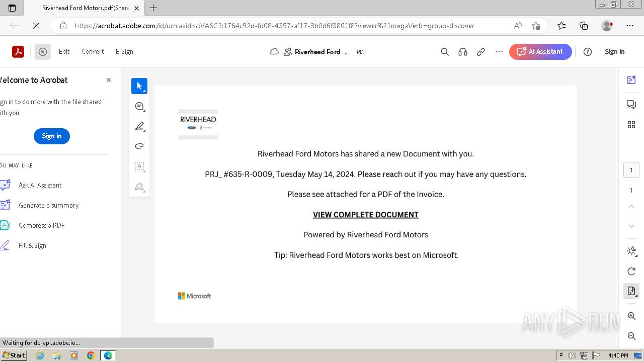Viewport: 644px width, 362px height.
Task: Click VIEW COMPLETE DOCUMENT link
Action: click(366, 215)
